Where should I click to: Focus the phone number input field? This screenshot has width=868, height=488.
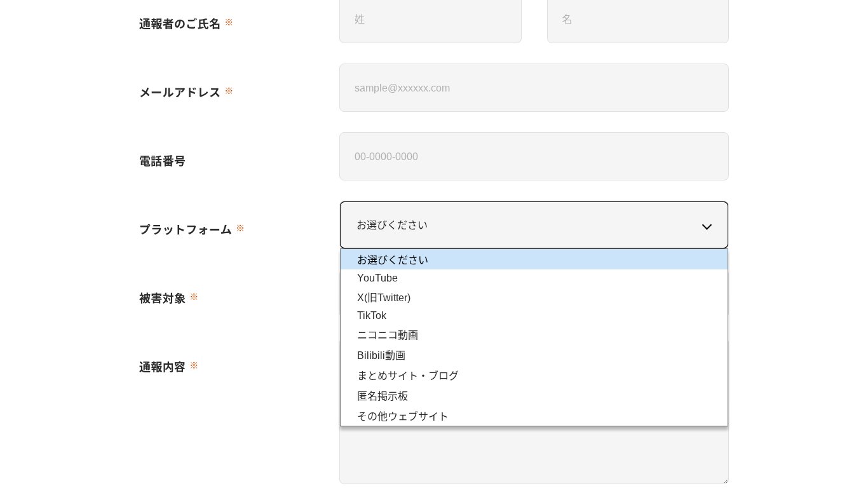click(x=534, y=156)
